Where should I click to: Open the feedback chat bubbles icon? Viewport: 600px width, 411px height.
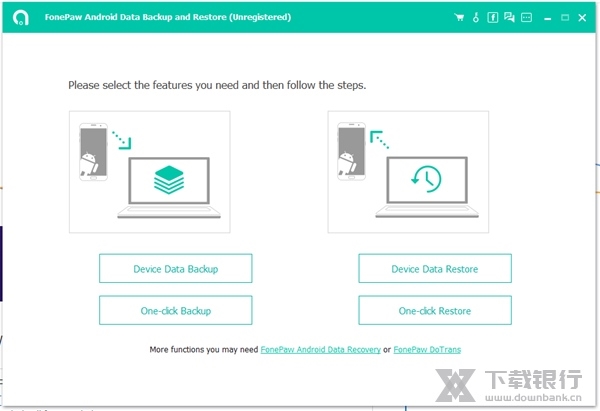point(509,17)
